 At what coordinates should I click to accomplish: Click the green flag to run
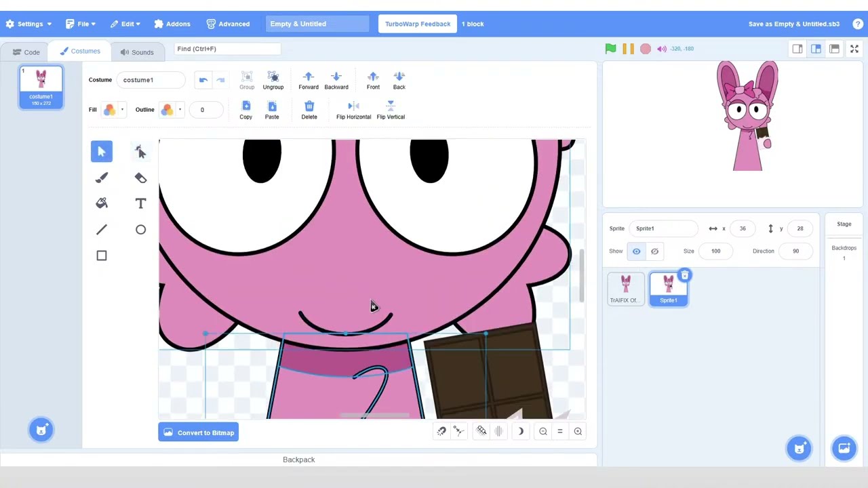pos(610,49)
